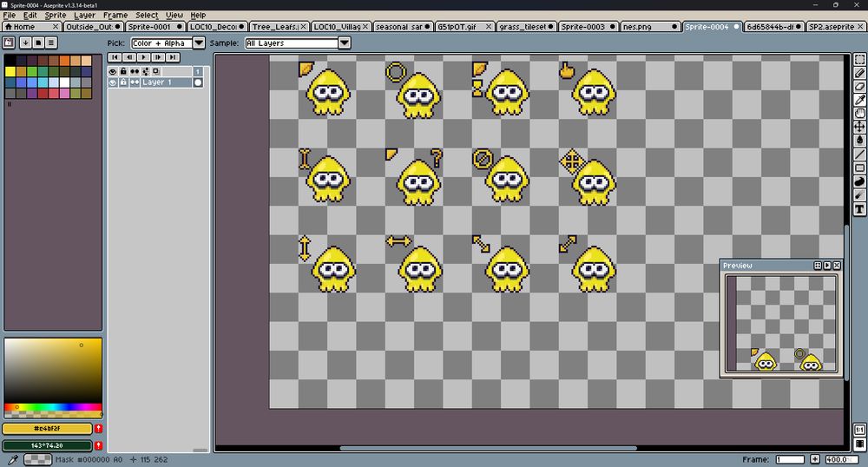Toggle Layer 1 continuous cel mode
Image resolution: width=868 pixels, height=467 pixels.
click(135, 82)
